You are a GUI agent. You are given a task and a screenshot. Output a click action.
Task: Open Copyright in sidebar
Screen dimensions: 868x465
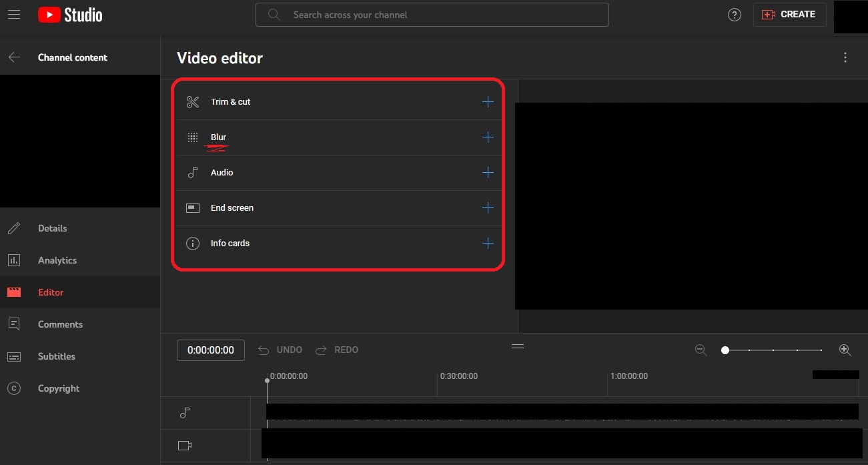point(80,388)
